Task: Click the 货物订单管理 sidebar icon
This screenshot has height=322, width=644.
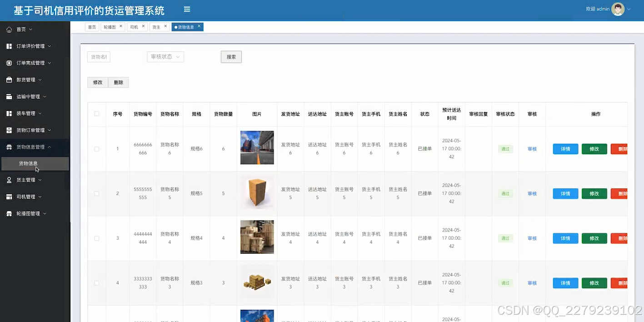Action: pyautogui.click(x=9, y=130)
